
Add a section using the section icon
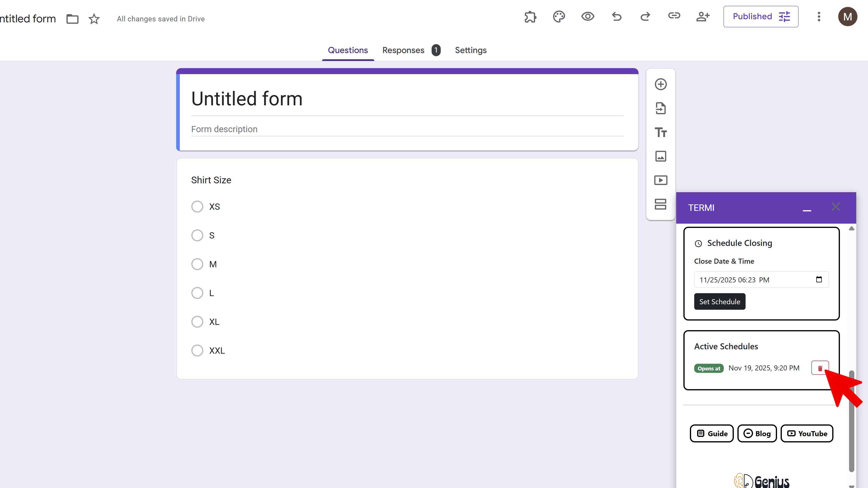click(660, 204)
